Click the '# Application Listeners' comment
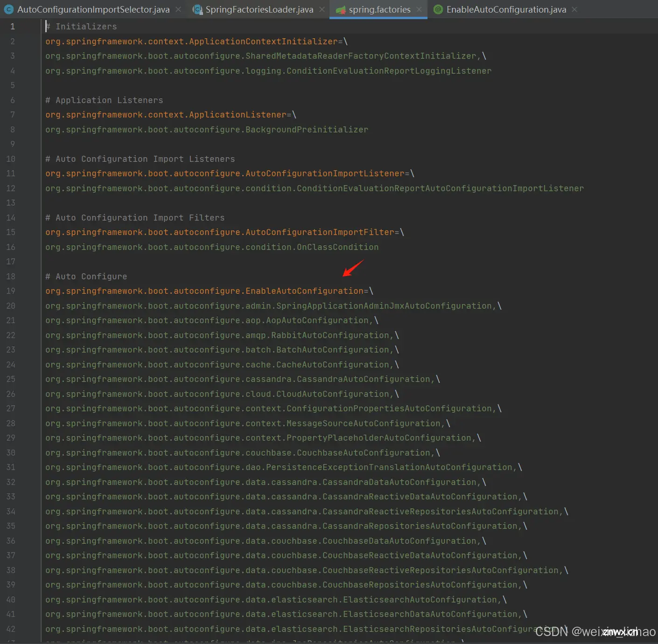The image size is (658, 644). [104, 100]
